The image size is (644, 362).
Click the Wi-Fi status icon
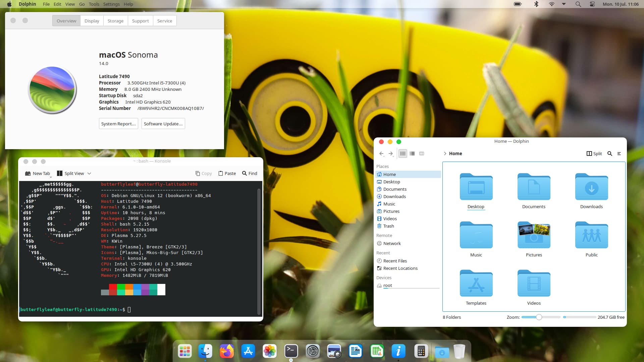pyautogui.click(x=551, y=4)
